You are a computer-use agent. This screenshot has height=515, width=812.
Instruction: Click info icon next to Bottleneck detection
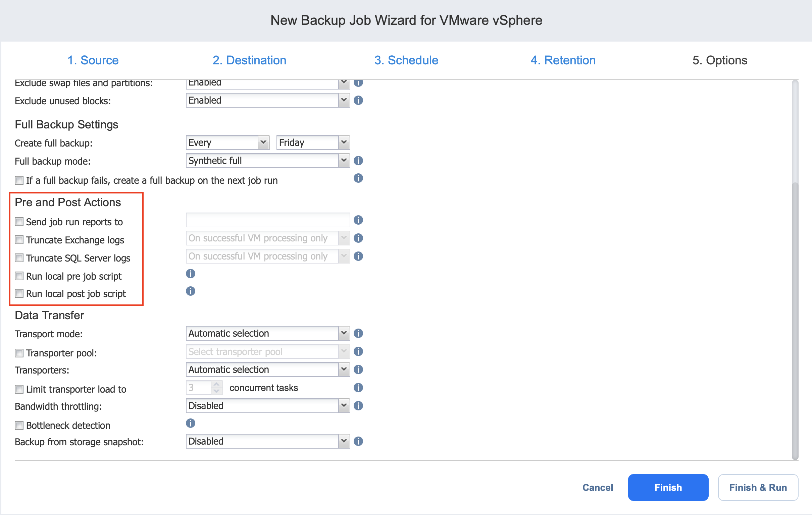coord(191,423)
